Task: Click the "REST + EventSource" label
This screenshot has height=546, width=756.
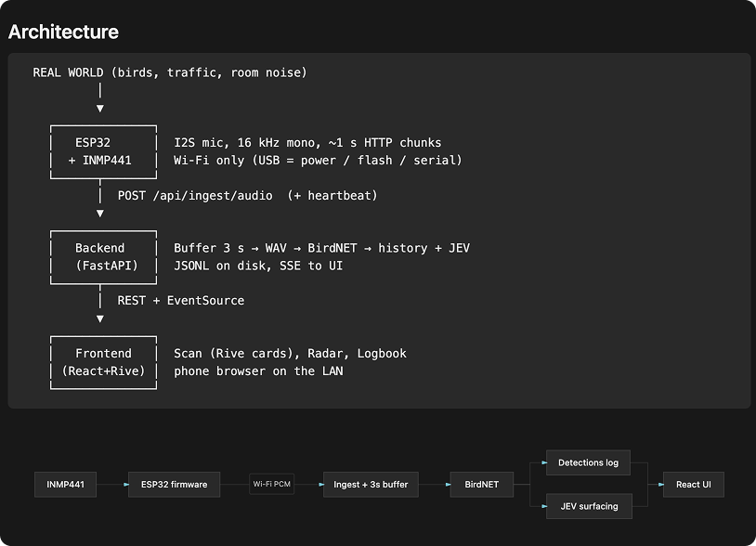Action: (x=181, y=301)
